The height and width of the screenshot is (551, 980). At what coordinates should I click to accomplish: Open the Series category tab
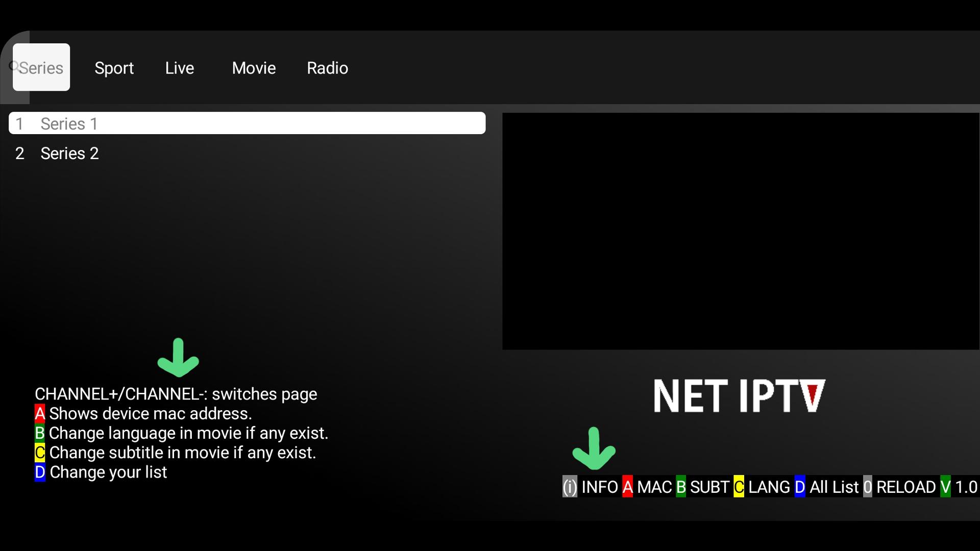point(41,67)
